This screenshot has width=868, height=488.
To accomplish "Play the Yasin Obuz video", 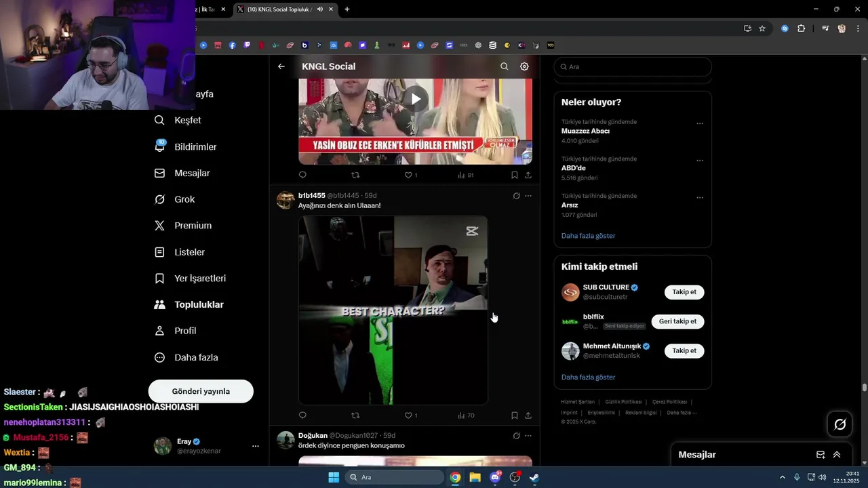I will point(415,99).
